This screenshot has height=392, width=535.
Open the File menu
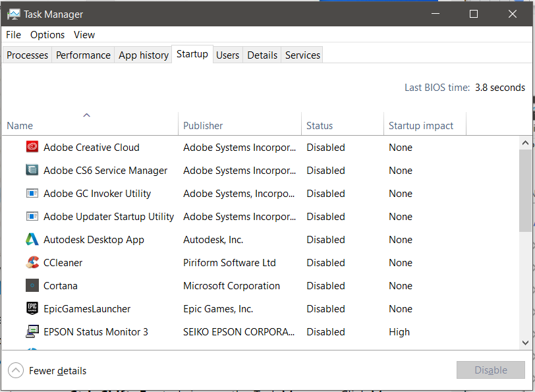click(x=14, y=35)
